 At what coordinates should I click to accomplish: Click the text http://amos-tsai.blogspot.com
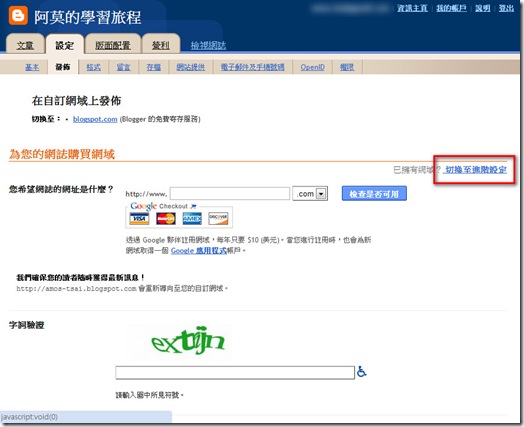76,289
